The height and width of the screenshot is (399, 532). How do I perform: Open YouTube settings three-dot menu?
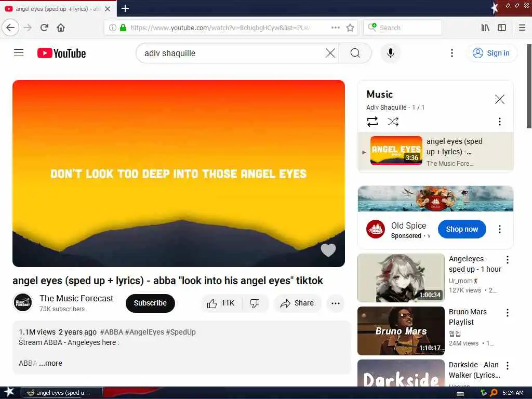coord(451,53)
